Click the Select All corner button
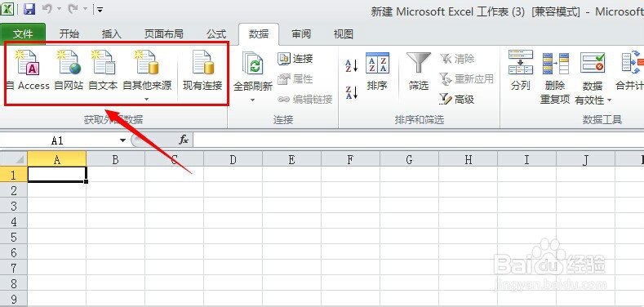This screenshot has width=644, height=307. 14,159
